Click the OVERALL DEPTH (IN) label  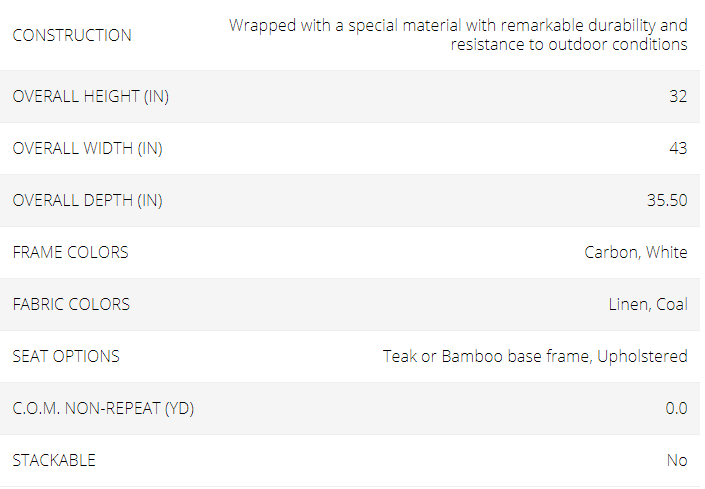pos(88,200)
